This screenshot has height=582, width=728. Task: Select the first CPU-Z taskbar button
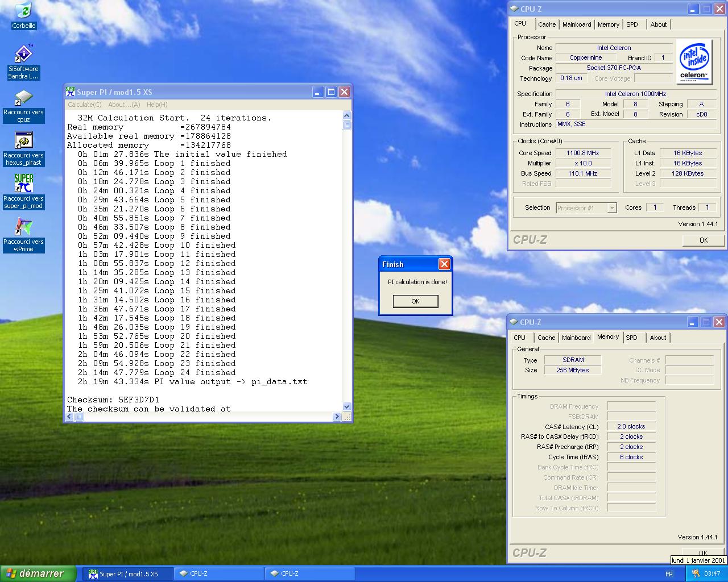pyautogui.click(x=219, y=574)
